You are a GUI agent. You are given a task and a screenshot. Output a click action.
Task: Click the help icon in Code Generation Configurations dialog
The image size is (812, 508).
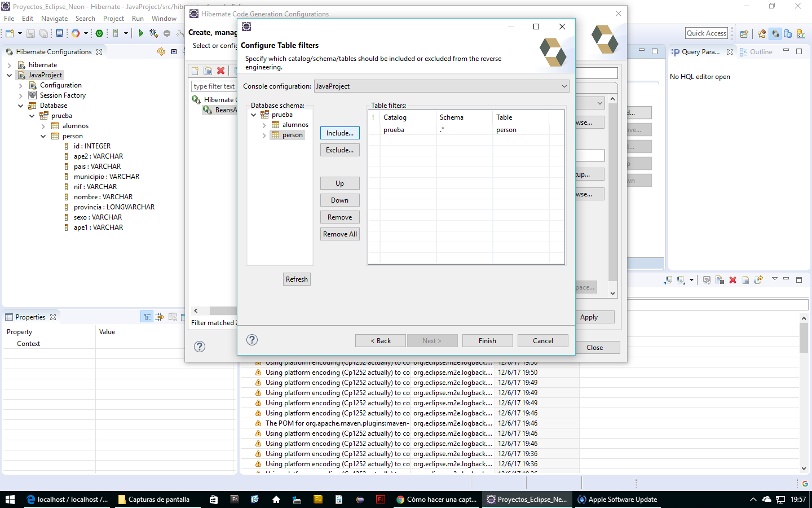200,347
